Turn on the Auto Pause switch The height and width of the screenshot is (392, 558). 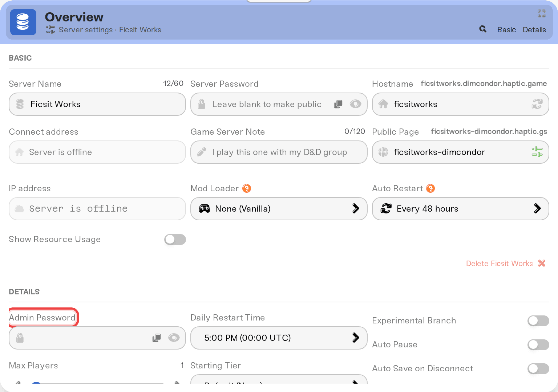538,345
